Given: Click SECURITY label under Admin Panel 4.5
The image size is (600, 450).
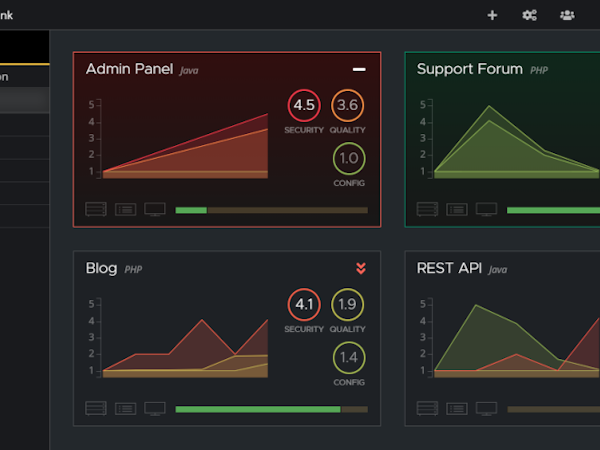Looking at the screenshot, I should [x=304, y=130].
